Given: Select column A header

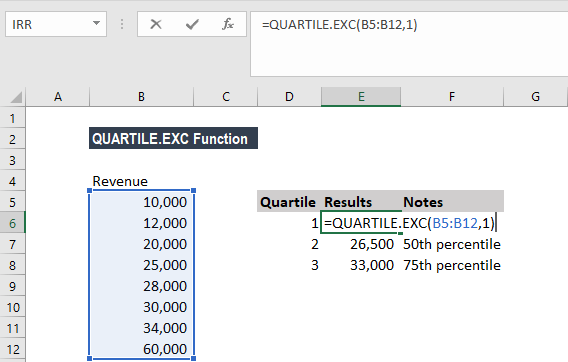Looking at the screenshot, I should [x=58, y=97].
